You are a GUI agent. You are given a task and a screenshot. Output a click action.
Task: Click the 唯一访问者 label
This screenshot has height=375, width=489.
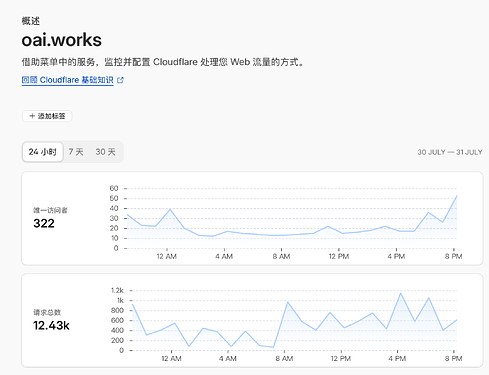pyautogui.click(x=50, y=210)
